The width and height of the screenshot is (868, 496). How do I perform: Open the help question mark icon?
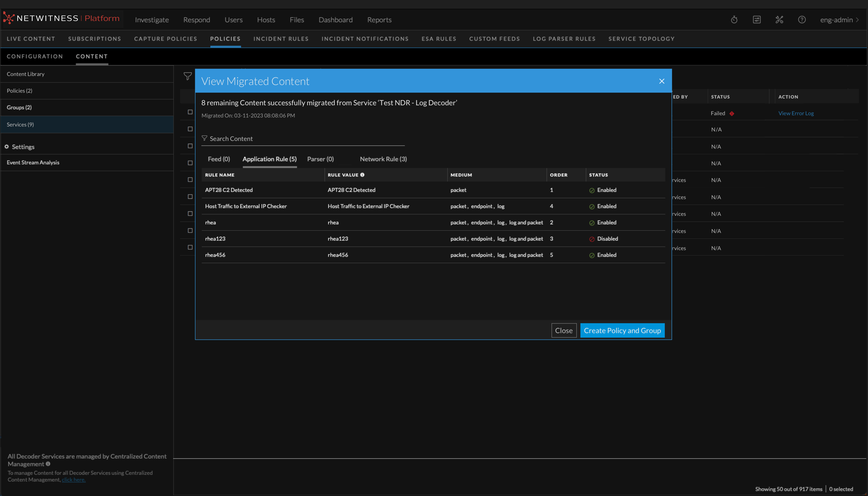click(x=802, y=20)
